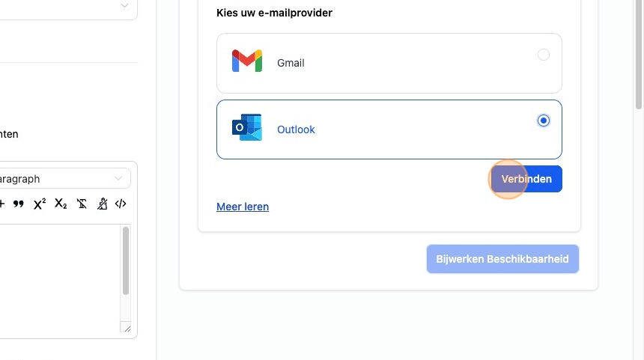This screenshot has height=360, width=644.
Task: Click the editor's vertical scrollbar
Action: click(126, 262)
